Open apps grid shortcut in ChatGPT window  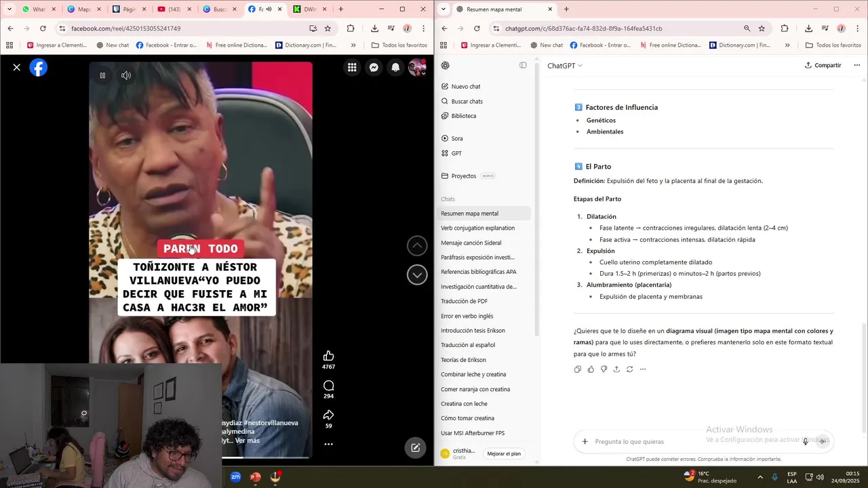pyautogui.click(x=443, y=45)
